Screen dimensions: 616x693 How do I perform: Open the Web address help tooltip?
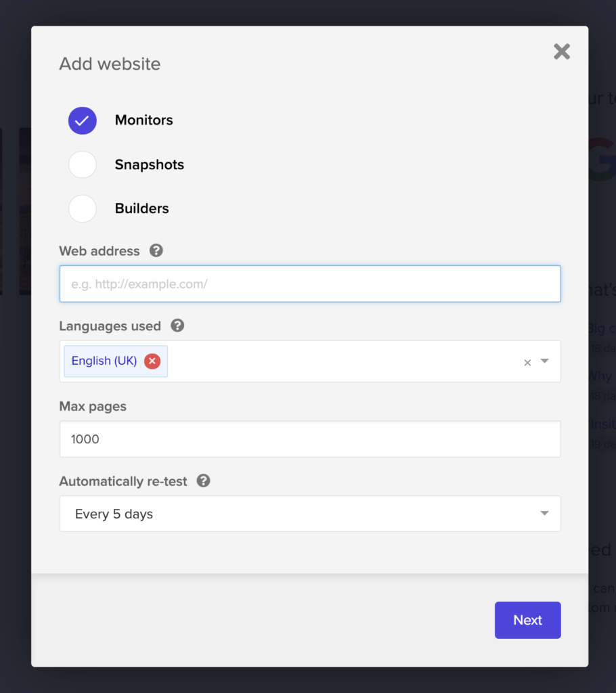point(156,250)
